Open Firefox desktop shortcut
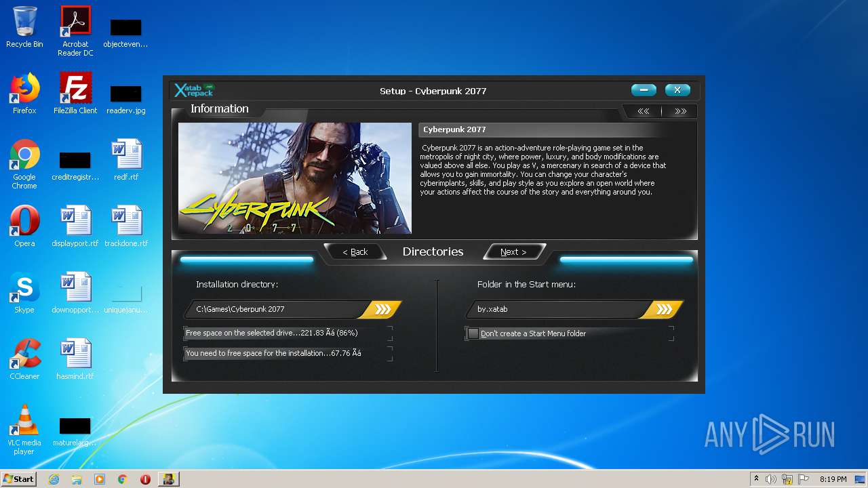868x488 pixels. pos(24,94)
